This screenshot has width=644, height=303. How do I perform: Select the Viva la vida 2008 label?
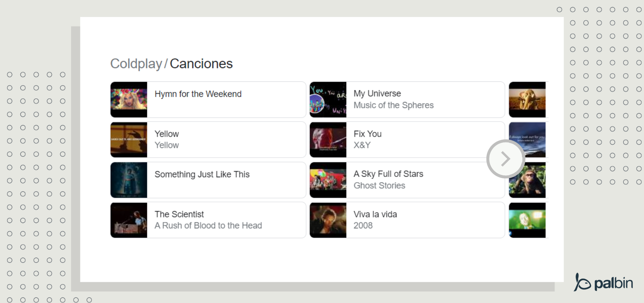[x=363, y=226]
